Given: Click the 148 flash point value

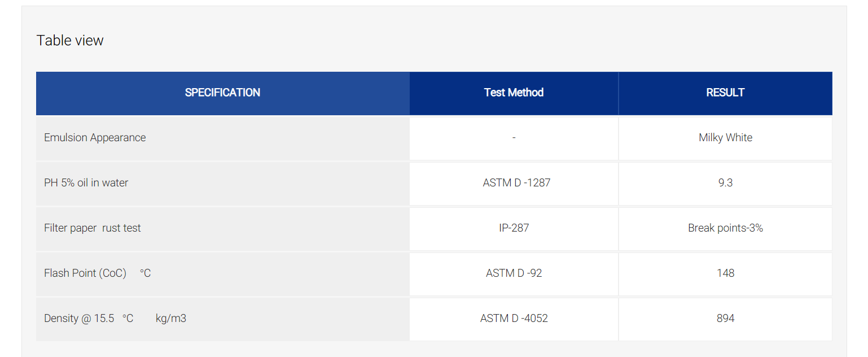Looking at the screenshot, I should tap(725, 273).
